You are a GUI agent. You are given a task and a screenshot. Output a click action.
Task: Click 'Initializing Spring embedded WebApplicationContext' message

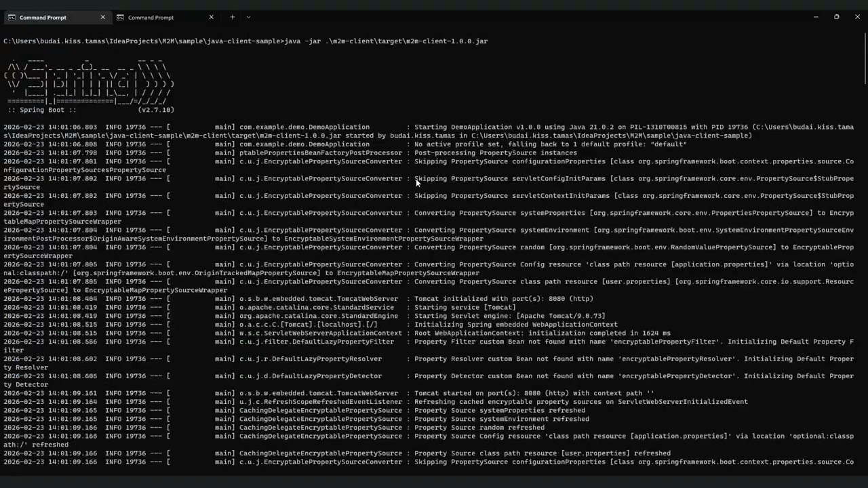point(516,325)
